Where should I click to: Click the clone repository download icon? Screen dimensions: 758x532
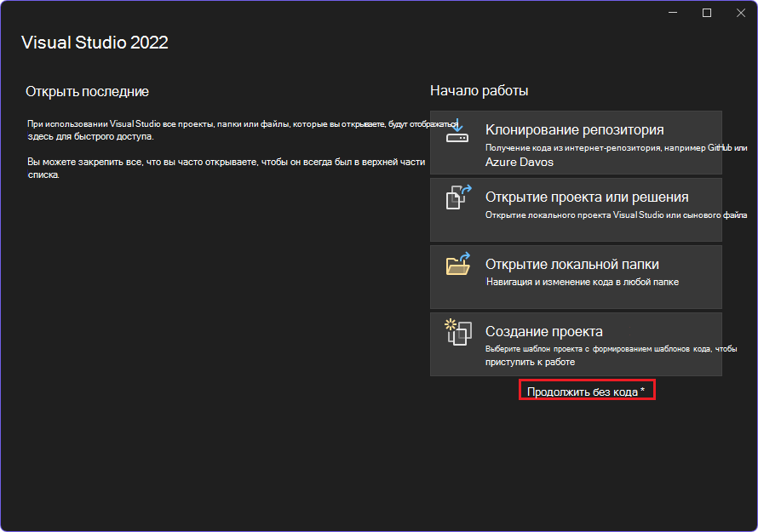coord(457,131)
